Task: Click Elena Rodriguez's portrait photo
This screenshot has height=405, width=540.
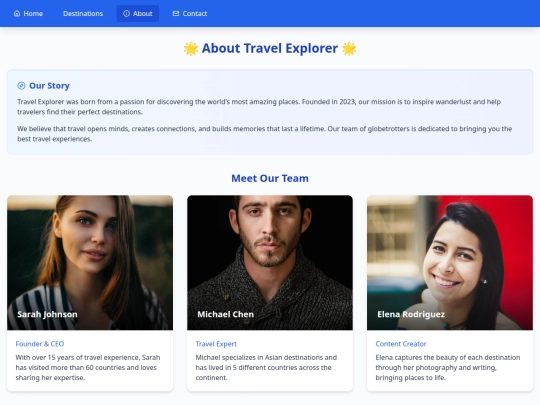Action: pos(450,262)
